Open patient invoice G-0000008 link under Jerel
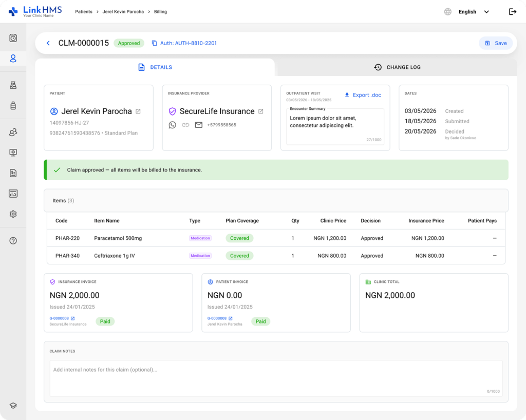526x420 pixels. pyautogui.click(x=217, y=318)
